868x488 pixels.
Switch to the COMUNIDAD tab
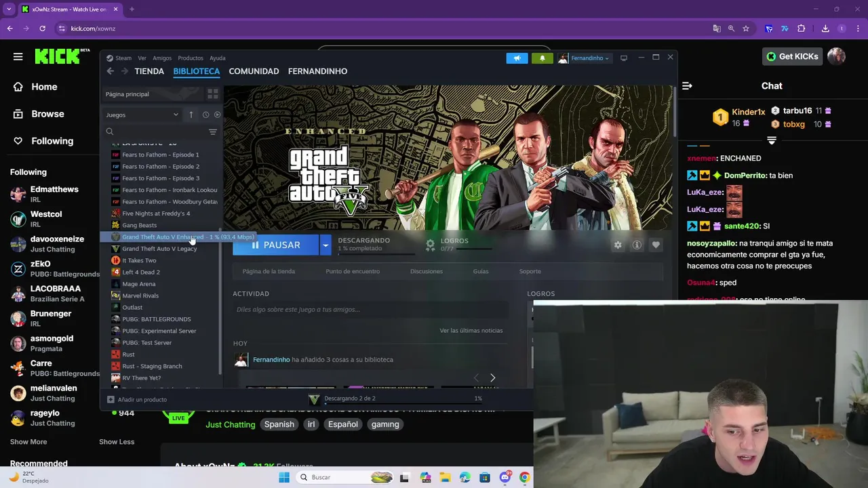(x=254, y=71)
